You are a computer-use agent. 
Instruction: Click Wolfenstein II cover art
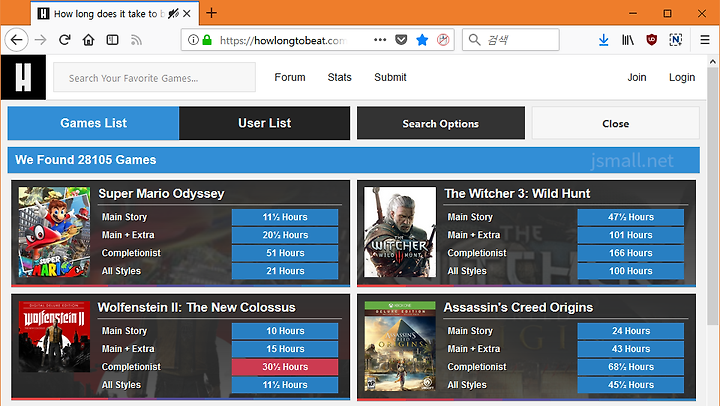pos(54,337)
